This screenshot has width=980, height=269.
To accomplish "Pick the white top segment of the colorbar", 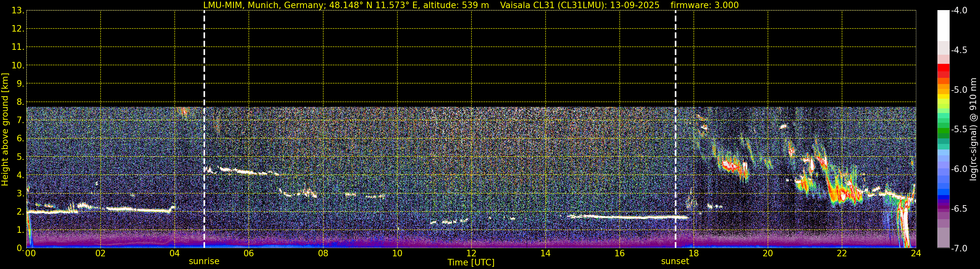I will tap(943, 25).
